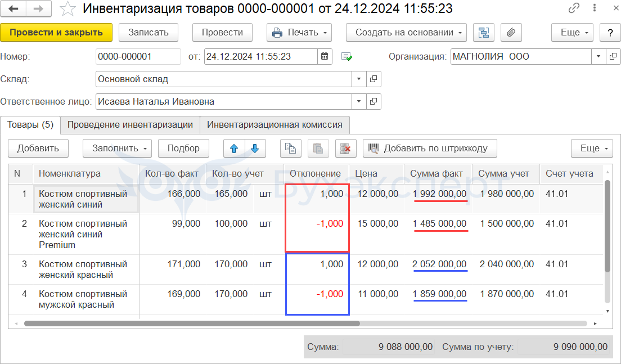Switch to Инвентаризационная комиссия tab
621x364 pixels.
click(274, 125)
